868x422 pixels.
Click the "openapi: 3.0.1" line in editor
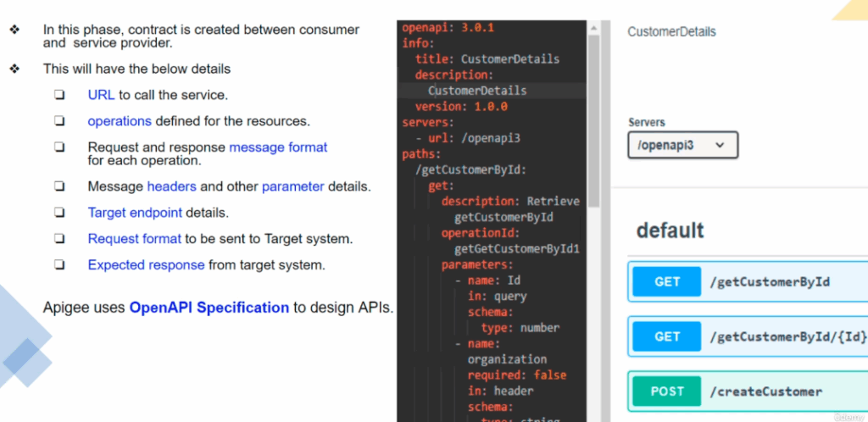click(448, 27)
